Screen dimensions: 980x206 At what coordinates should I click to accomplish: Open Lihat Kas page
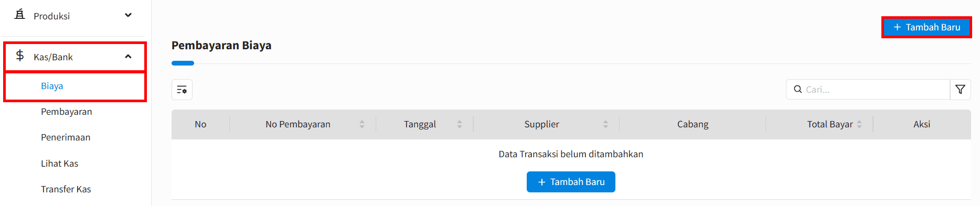tap(59, 164)
